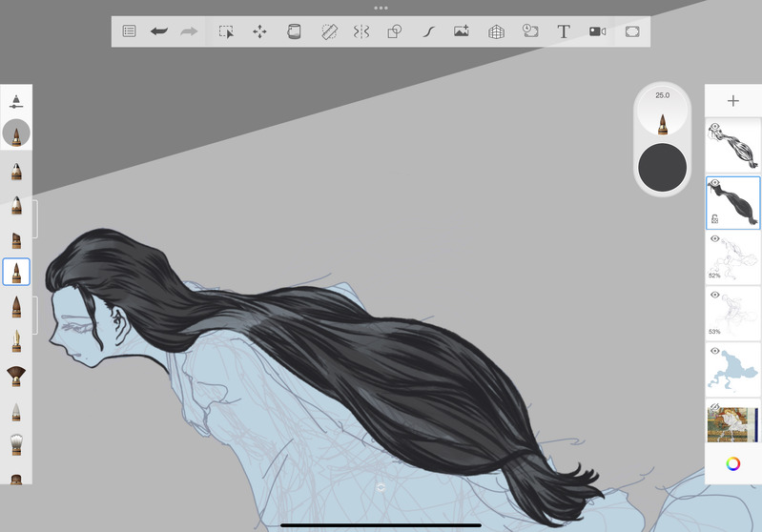Pick the round white bristle brush
Viewport: 762px width, 532px height.
[x=16, y=444]
